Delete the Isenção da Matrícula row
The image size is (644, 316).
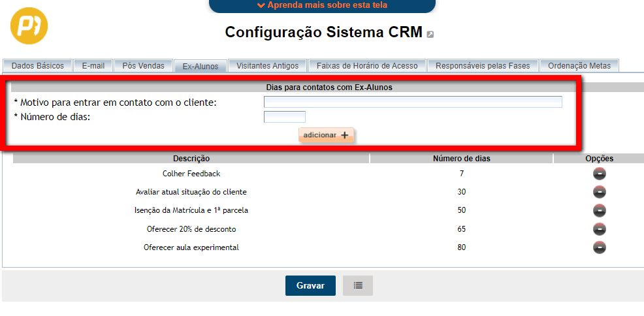(x=600, y=210)
